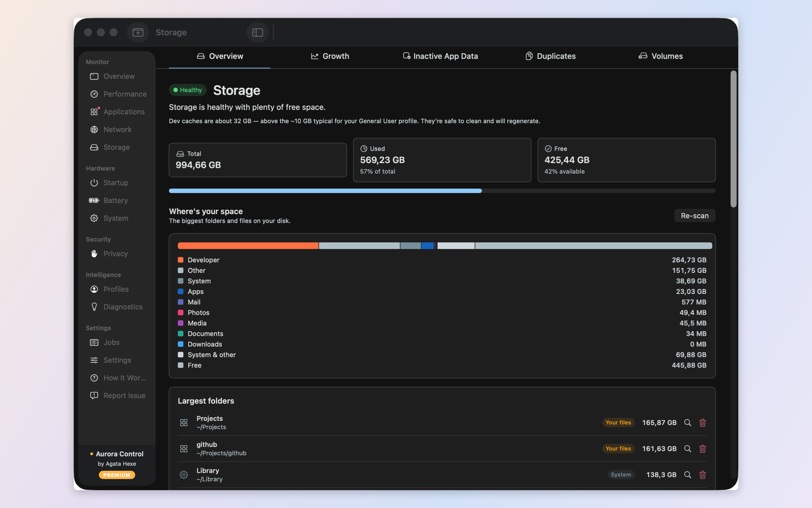Open Battery under Hardware
This screenshot has height=508, width=812.
(117, 201)
